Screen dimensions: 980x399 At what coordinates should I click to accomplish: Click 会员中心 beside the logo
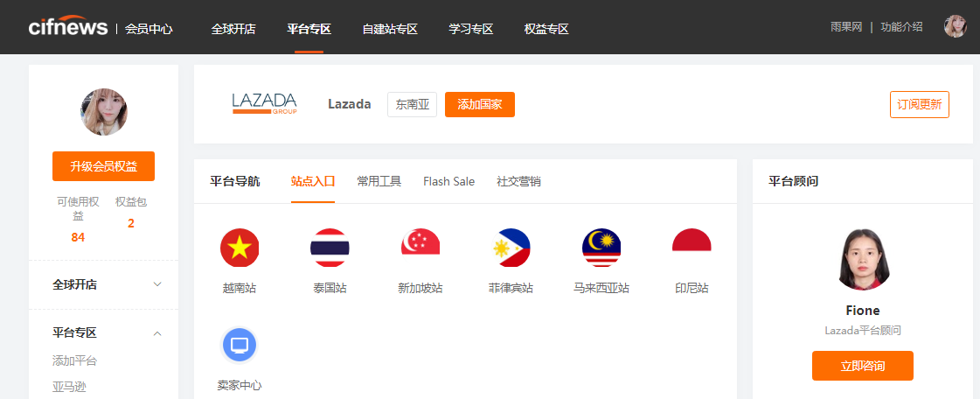tap(149, 29)
